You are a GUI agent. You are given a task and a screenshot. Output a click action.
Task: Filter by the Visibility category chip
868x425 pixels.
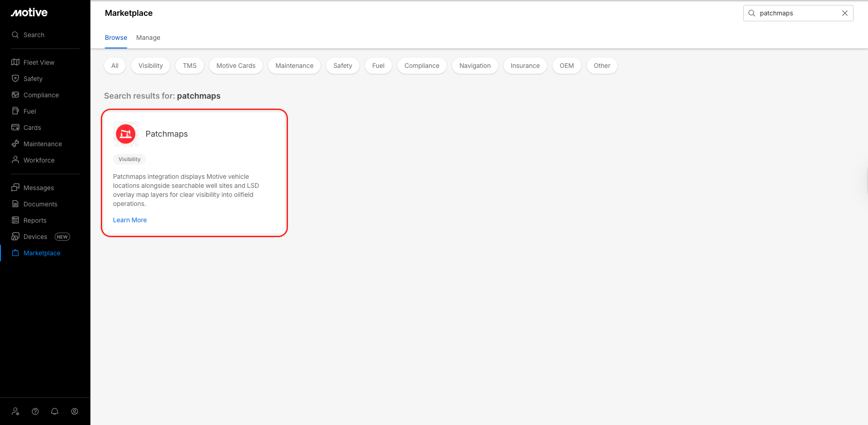pos(151,66)
